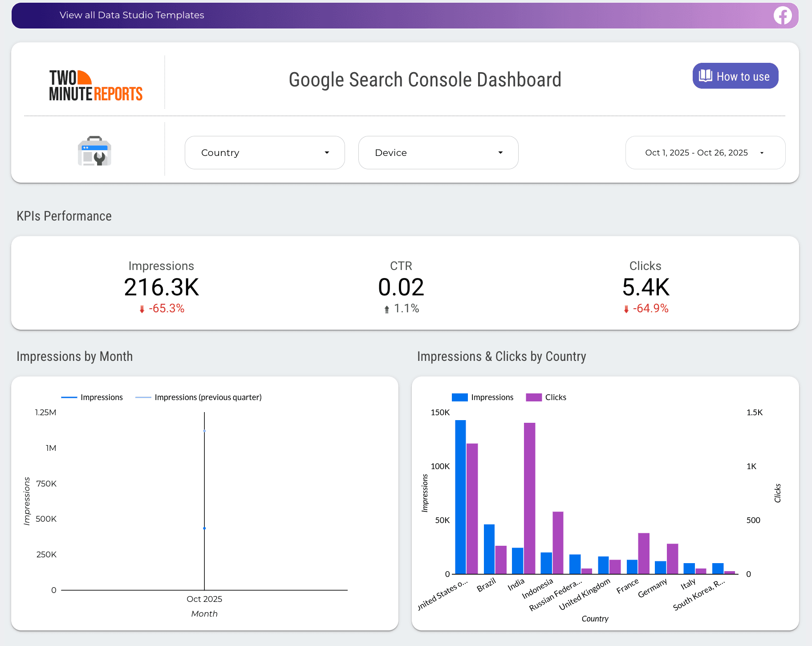The image size is (812, 646).
Task: Open the Country filter dropdown
Action: (x=264, y=152)
